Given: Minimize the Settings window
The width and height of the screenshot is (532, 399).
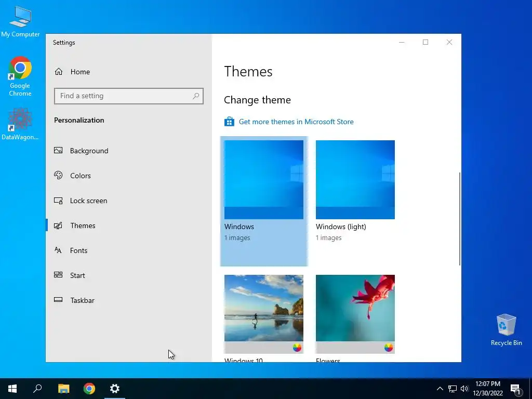Looking at the screenshot, I should pos(402,42).
